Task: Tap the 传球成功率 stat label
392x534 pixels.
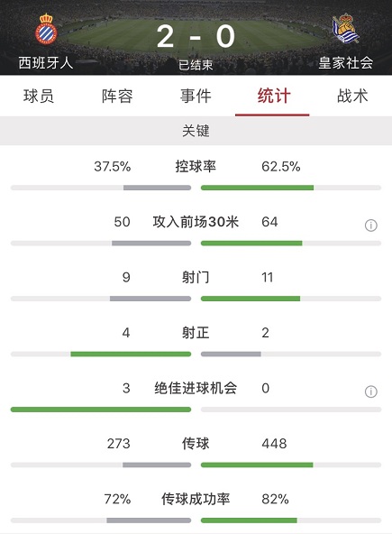Action: tap(196, 499)
